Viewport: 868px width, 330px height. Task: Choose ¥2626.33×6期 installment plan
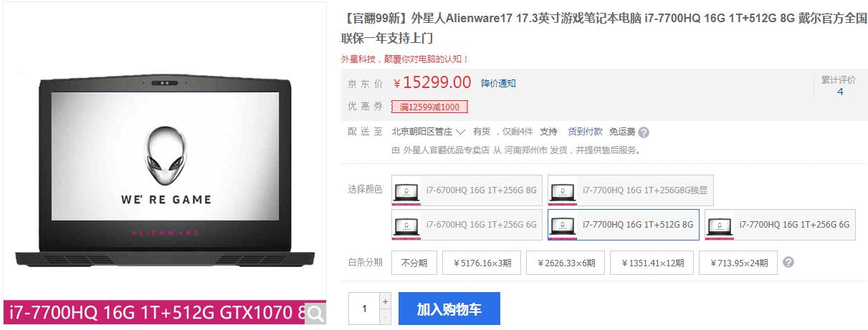click(566, 263)
